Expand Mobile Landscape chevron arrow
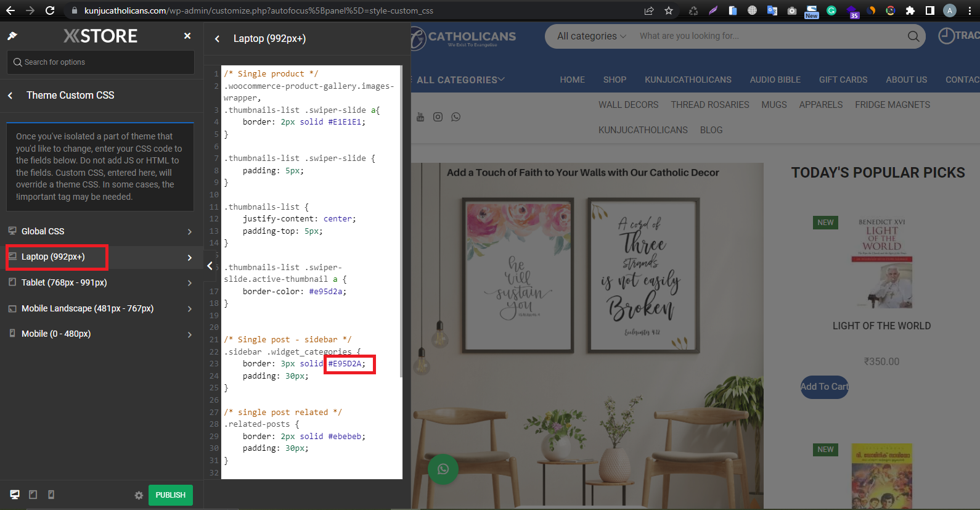 point(190,309)
